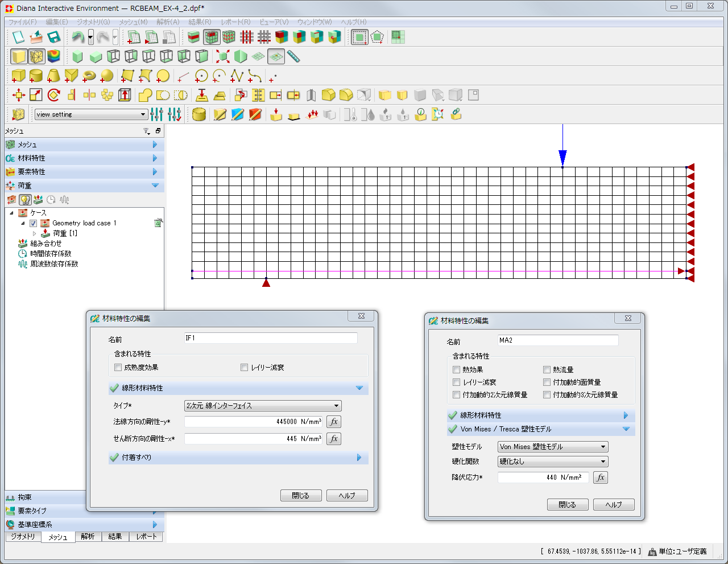Screen dimensions: 728x564
Task: Click the rotate shape tool icon
Action: click(x=54, y=95)
